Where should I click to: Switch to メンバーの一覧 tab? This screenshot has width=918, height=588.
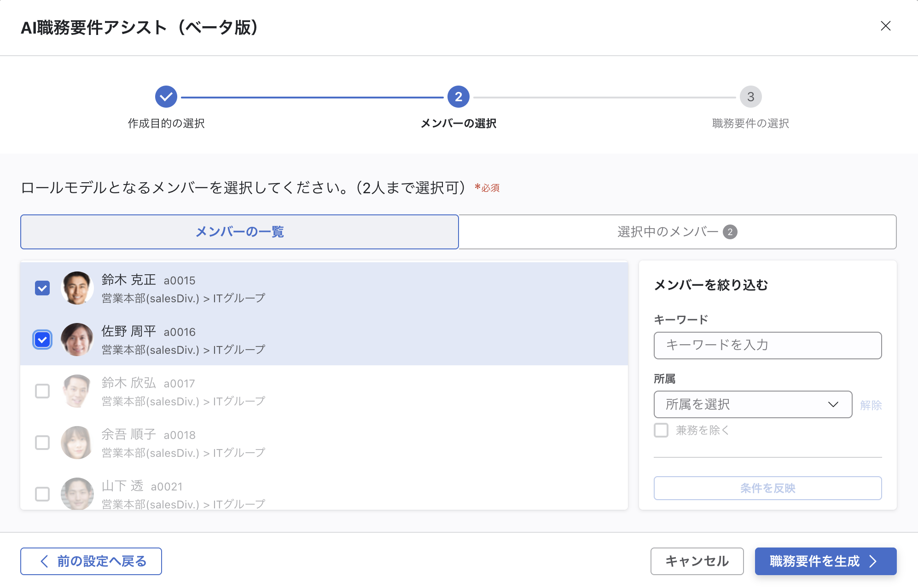pyautogui.click(x=239, y=232)
